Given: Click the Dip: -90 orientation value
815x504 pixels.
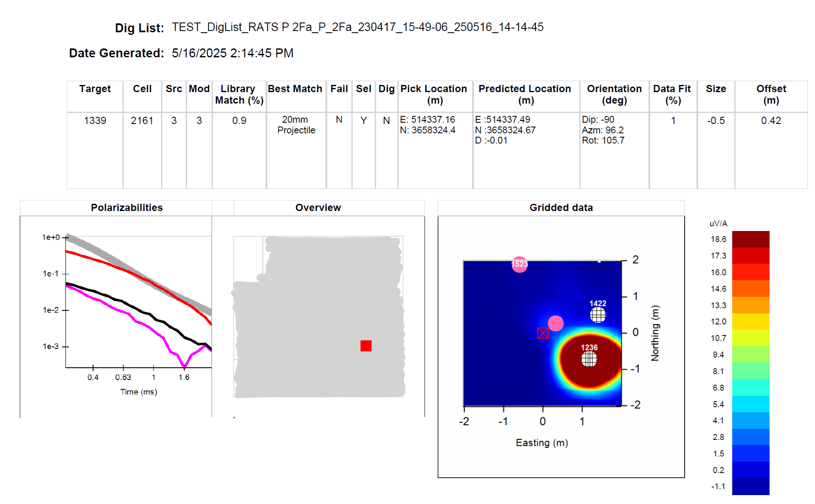Looking at the screenshot, I should [x=598, y=120].
